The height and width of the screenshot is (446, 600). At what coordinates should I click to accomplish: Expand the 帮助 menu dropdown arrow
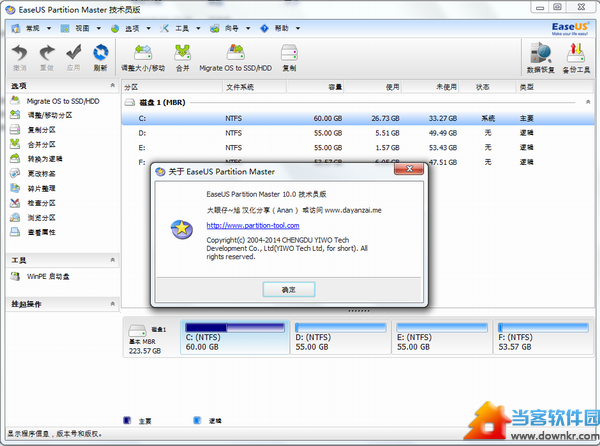298,28
